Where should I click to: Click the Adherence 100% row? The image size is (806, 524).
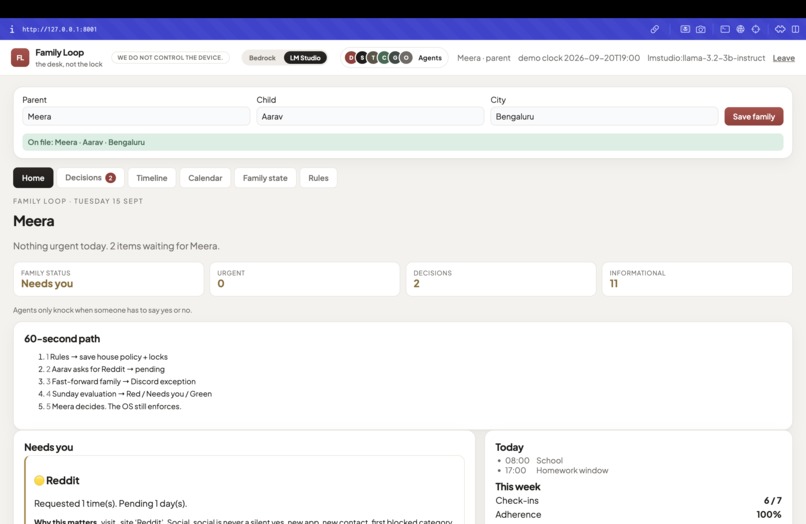point(638,514)
